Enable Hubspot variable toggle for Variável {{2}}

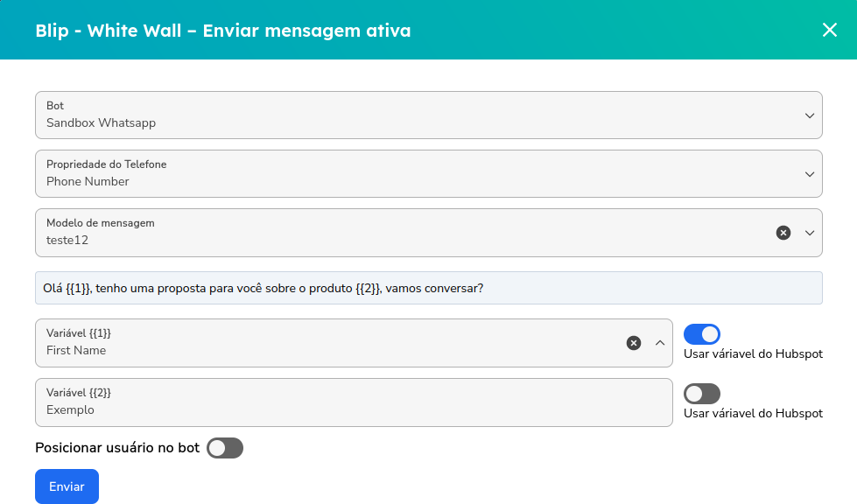click(x=701, y=394)
